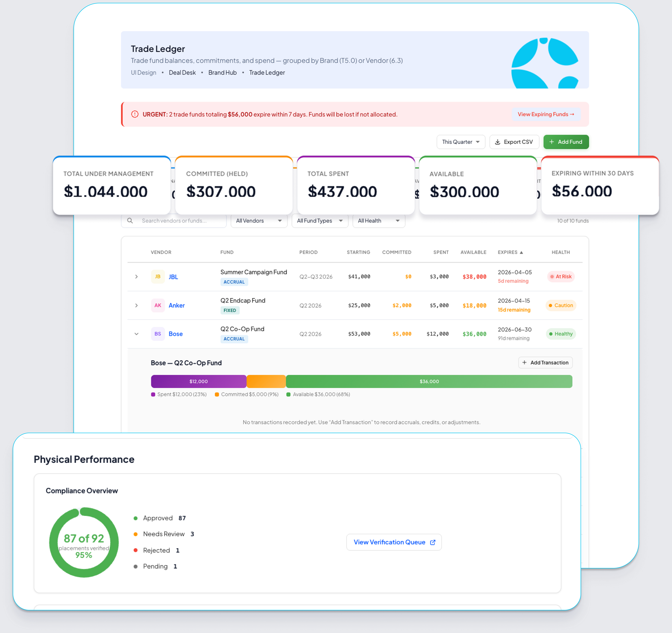Click the Export CSV button

pyautogui.click(x=514, y=142)
